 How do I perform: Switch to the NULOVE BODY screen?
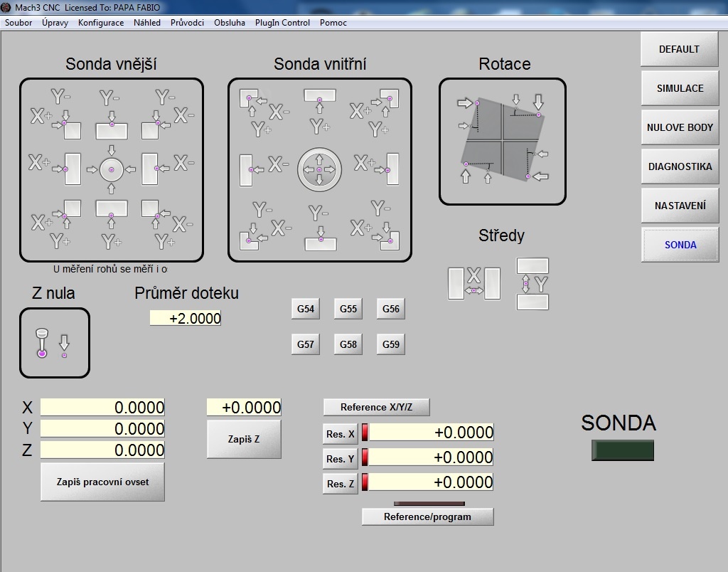pyautogui.click(x=680, y=127)
